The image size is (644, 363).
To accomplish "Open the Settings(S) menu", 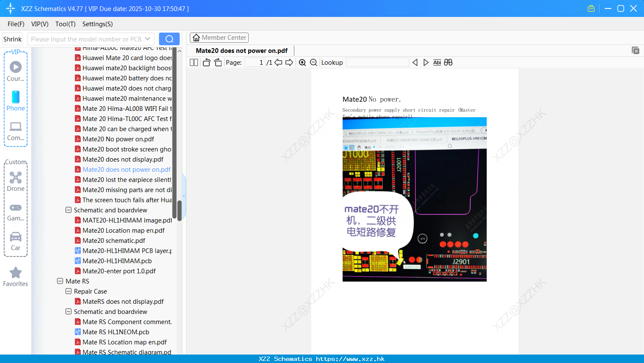I will pyautogui.click(x=98, y=24).
